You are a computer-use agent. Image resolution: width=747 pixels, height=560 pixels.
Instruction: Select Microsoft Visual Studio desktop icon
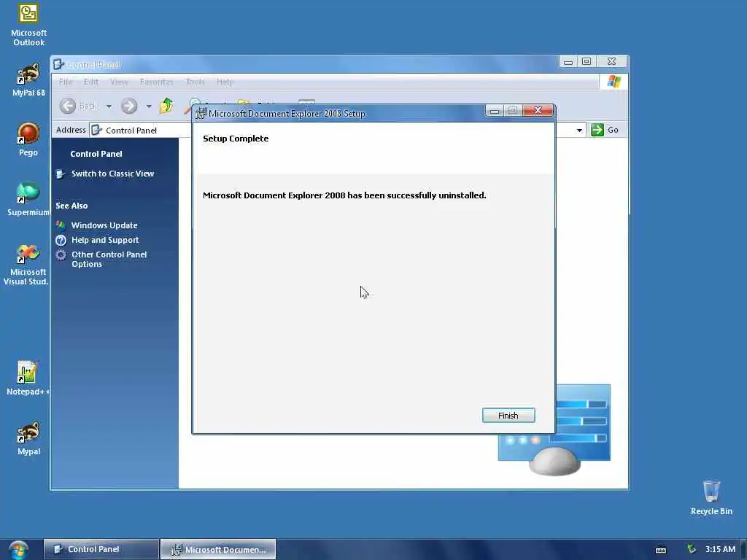point(27,265)
